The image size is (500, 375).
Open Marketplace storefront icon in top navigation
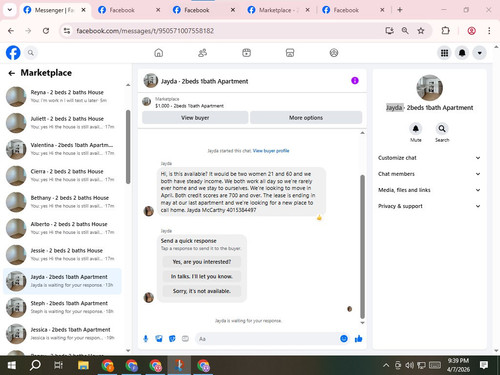(290, 53)
